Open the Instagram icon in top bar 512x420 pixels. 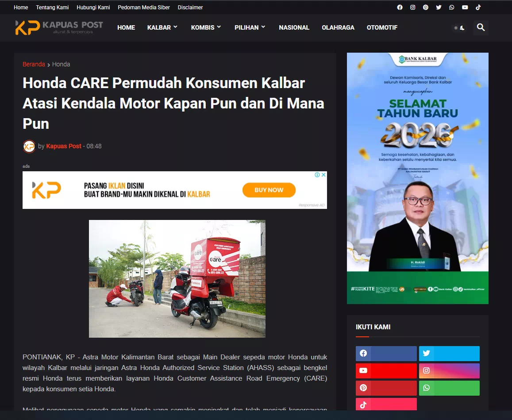point(413,7)
